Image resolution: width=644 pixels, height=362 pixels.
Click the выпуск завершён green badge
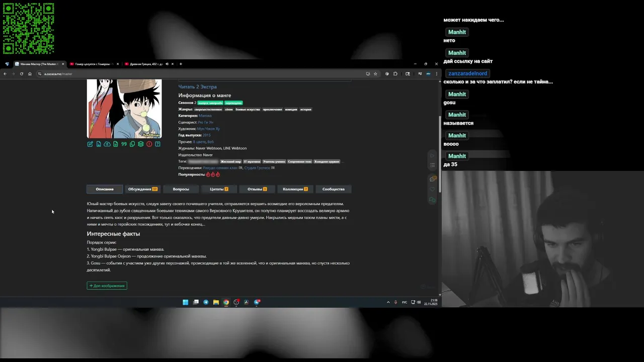[x=210, y=103]
